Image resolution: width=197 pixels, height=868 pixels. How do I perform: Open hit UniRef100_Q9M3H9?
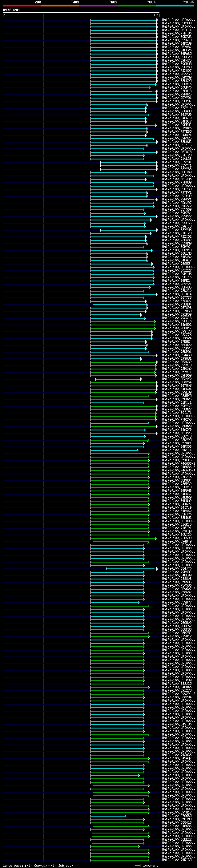(x=177, y=23)
